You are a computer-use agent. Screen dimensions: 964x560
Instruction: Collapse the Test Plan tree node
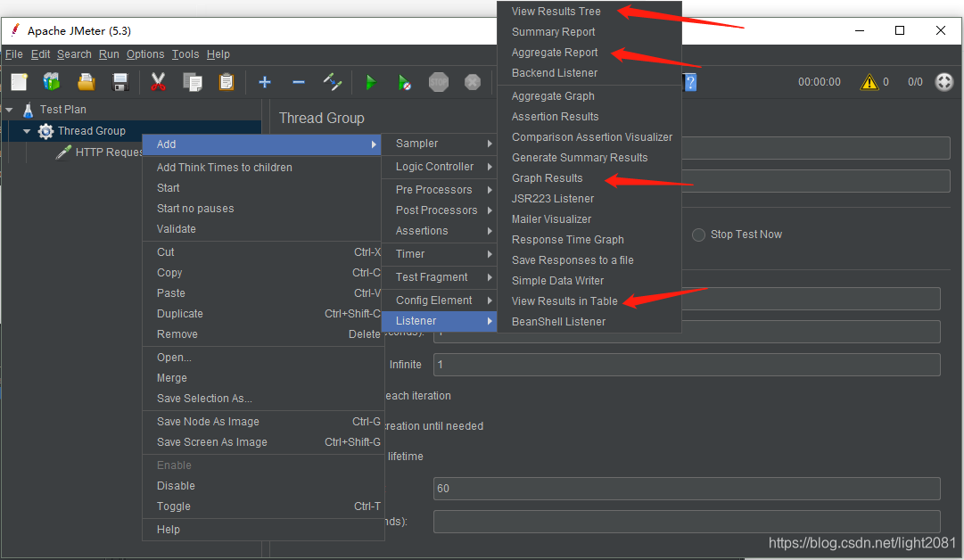[x=9, y=110]
